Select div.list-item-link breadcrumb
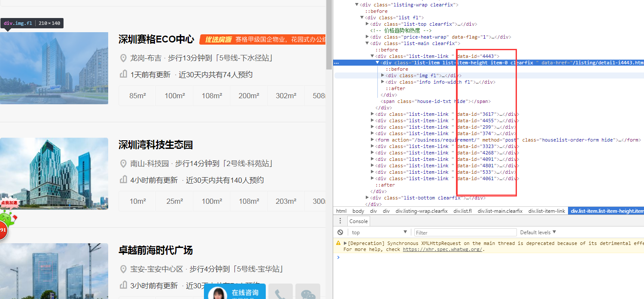Image resolution: width=644 pixels, height=299 pixels. pos(547,211)
